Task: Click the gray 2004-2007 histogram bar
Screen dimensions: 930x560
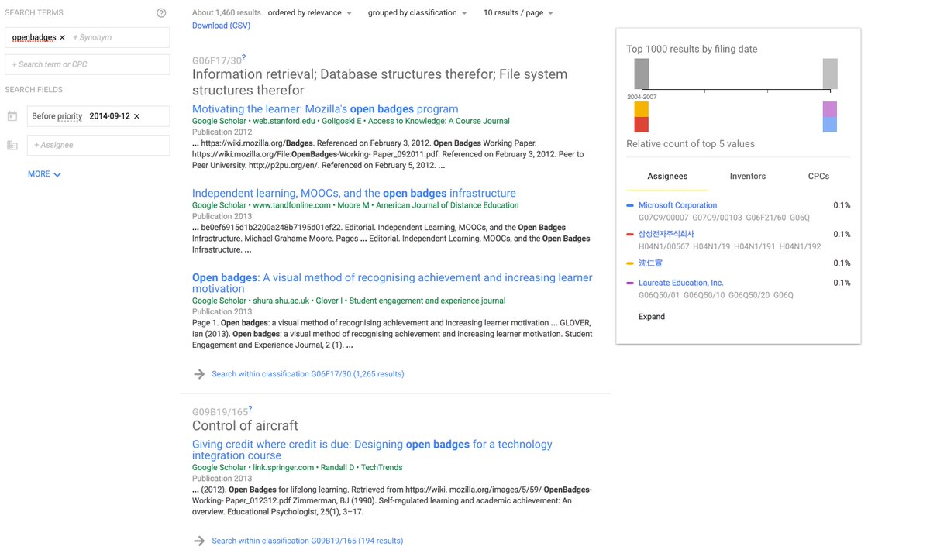Action: pyautogui.click(x=642, y=74)
